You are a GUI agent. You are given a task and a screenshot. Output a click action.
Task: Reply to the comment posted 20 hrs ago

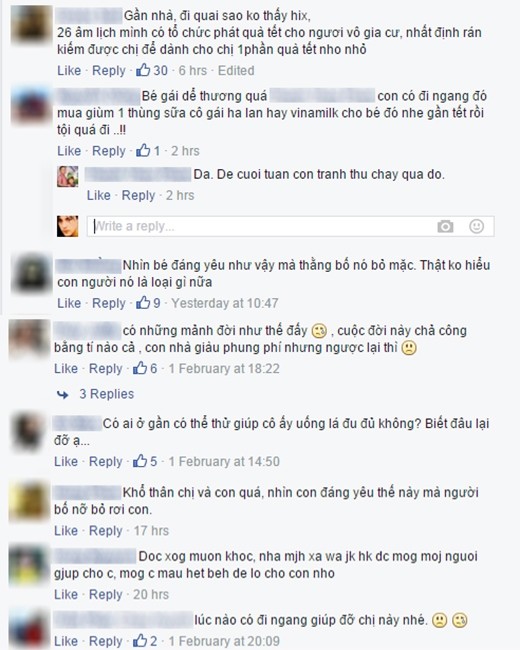[x=106, y=594]
